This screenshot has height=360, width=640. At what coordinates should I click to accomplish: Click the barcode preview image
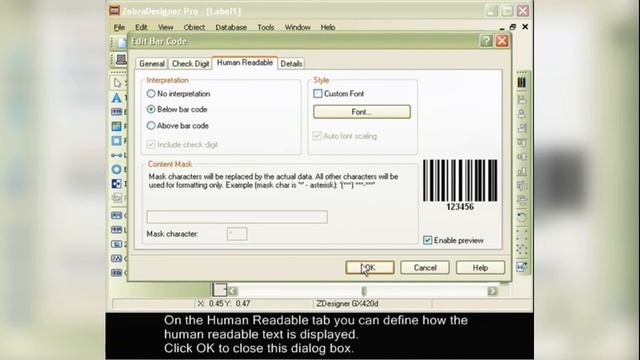point(460,185)
